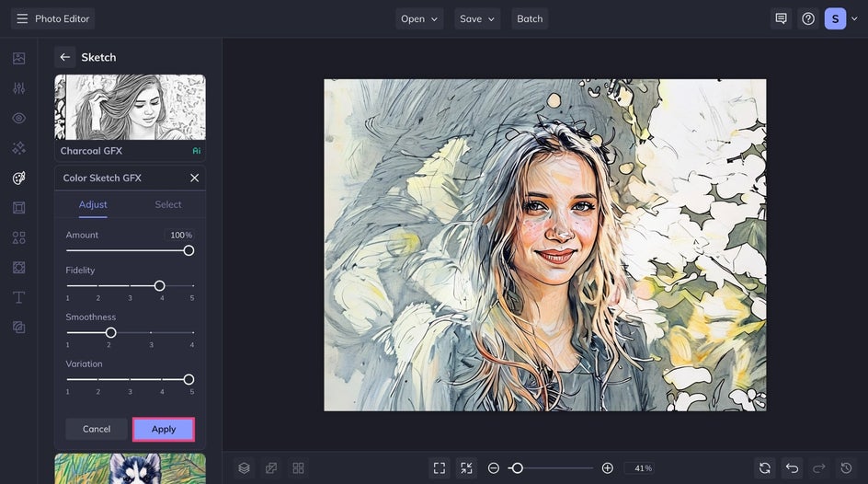The width and height of the screenshot is (868, 484).
Task: Zoom out with the minus icon
Action: point(493,468)
